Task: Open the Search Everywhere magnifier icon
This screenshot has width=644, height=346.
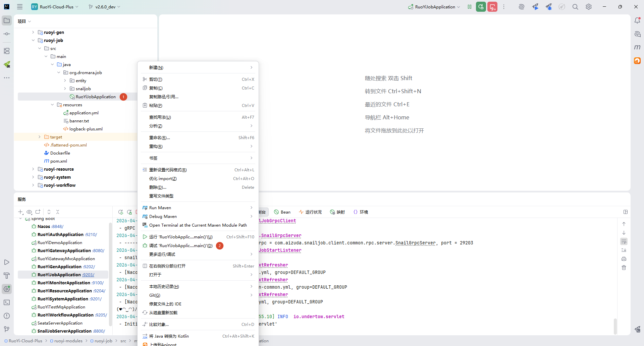Action: (575, 7)
